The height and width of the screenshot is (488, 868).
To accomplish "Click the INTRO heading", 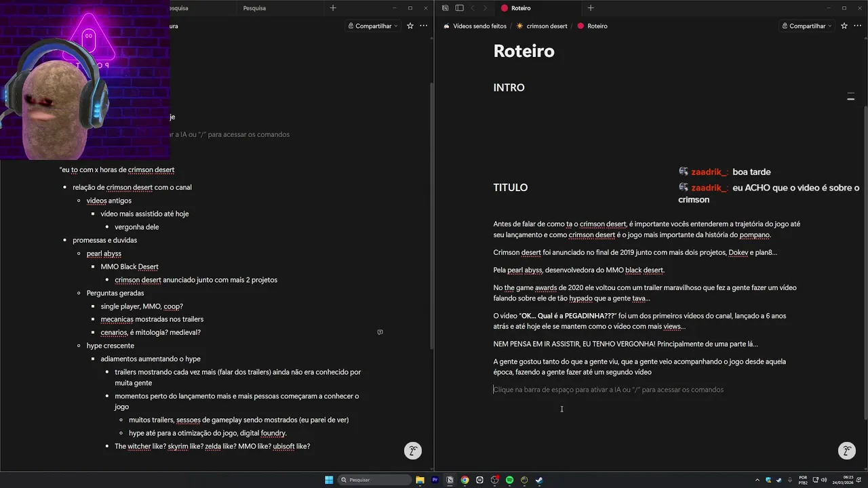I will coord(509,87).
